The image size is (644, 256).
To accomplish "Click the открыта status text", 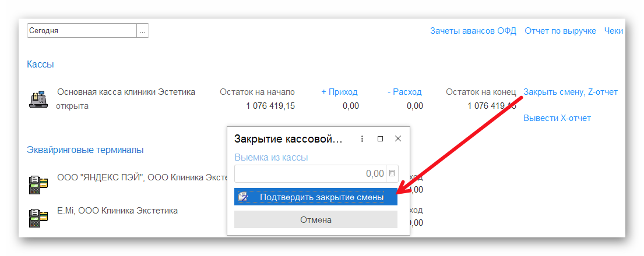I will (72, 106).
